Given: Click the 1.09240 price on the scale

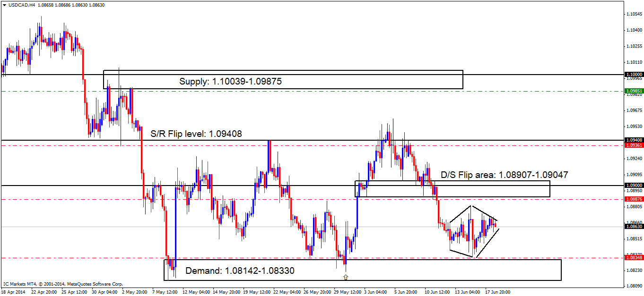Looking at the screenshot, I should point(634,159).
